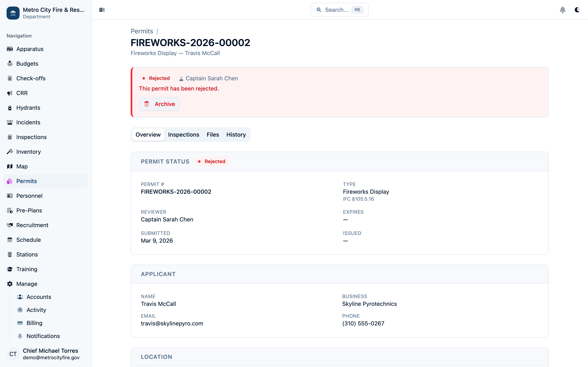Click the Billing icon under Manage
588x367 pixels.
pyautogui.click(x=20, y=323)
